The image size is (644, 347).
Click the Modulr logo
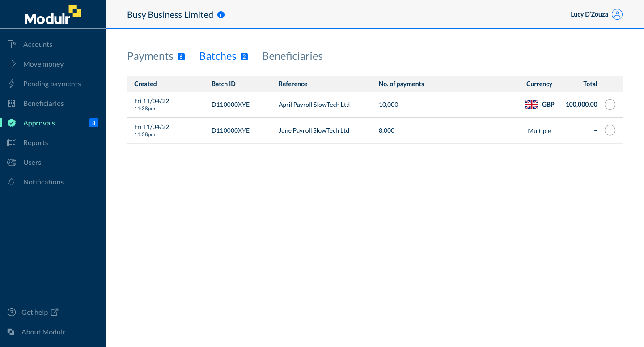tap(53, 15)
